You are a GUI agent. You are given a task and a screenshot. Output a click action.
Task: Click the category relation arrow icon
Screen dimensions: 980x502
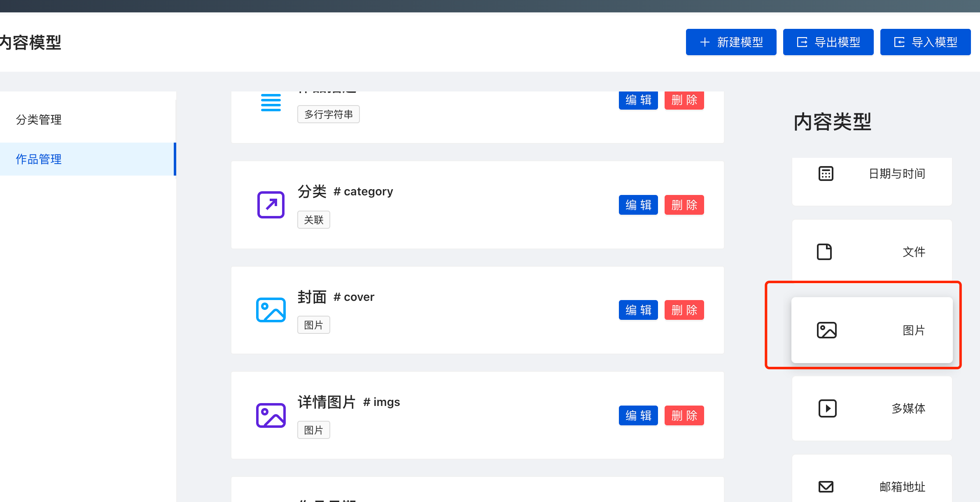pyautogui.click(x=271, y=204)
